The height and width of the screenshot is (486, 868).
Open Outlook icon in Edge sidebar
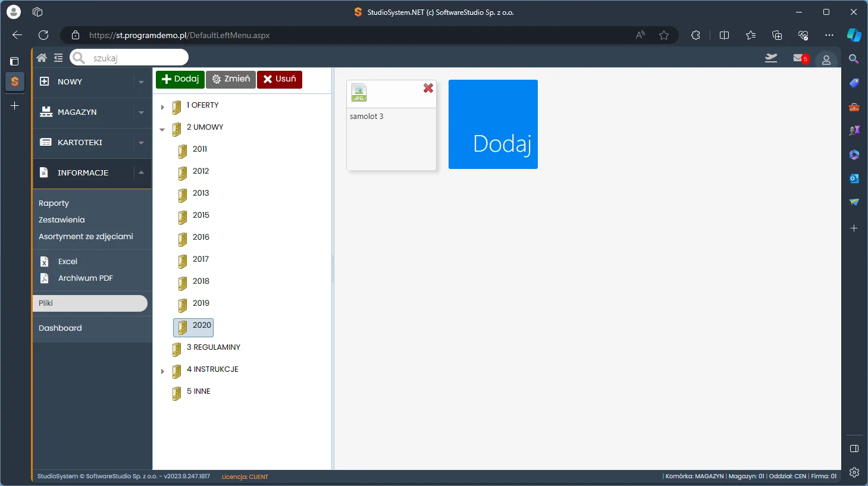pyautogui.click(x=854, y=178)
